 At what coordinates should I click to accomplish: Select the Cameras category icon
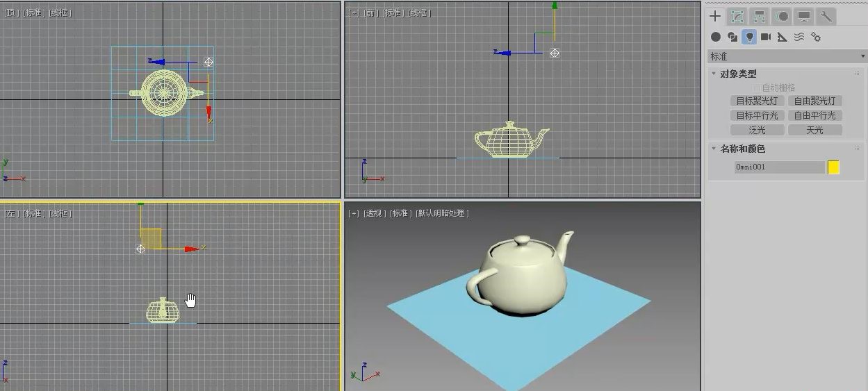(766, 37)
